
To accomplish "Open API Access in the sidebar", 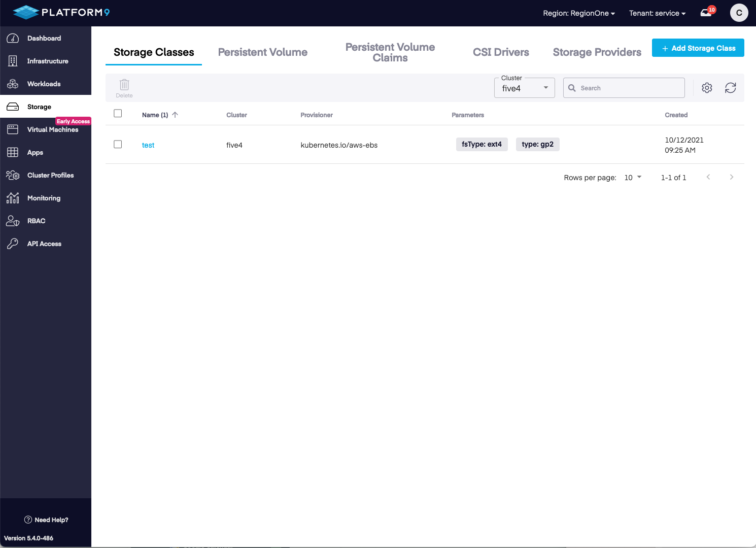I will [x=44, y=244].
